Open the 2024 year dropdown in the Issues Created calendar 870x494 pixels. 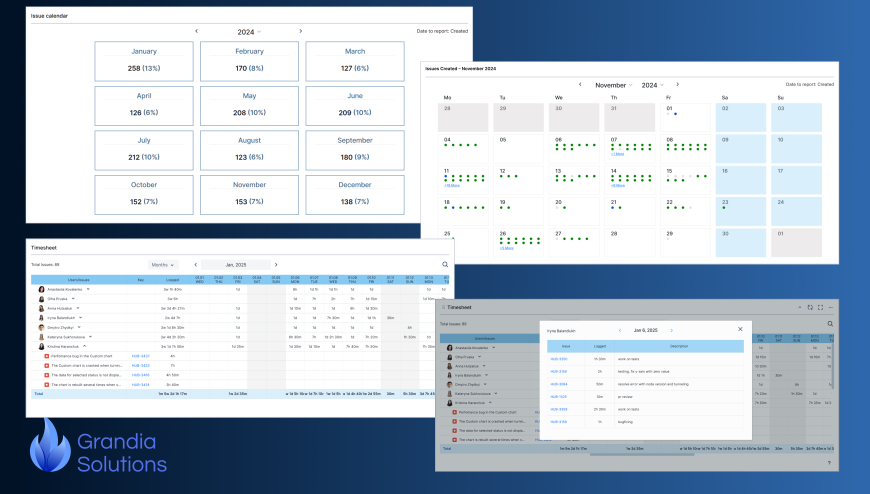[652, 85]
